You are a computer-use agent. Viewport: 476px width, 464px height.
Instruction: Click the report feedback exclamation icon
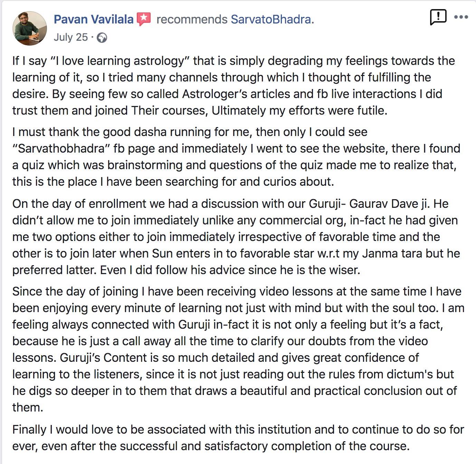438,17
